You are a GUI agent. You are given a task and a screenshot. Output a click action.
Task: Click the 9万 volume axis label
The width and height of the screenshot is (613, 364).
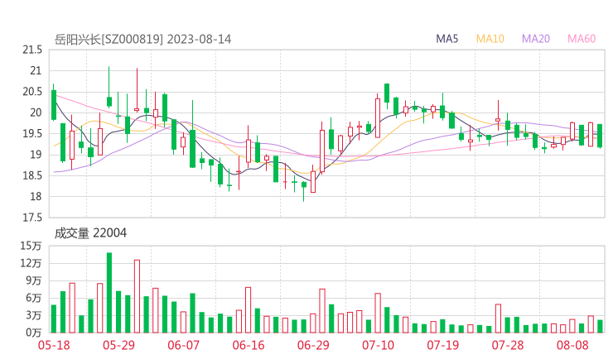(x=34, y=280)
